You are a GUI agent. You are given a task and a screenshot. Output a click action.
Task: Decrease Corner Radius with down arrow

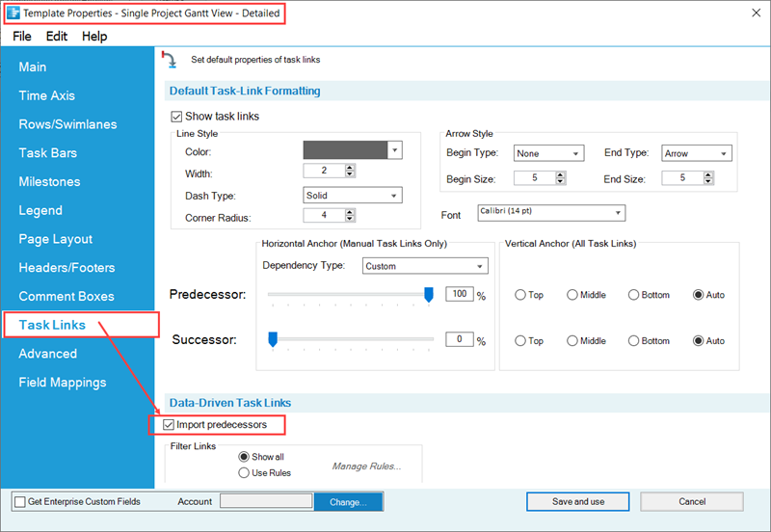(350, 219)
